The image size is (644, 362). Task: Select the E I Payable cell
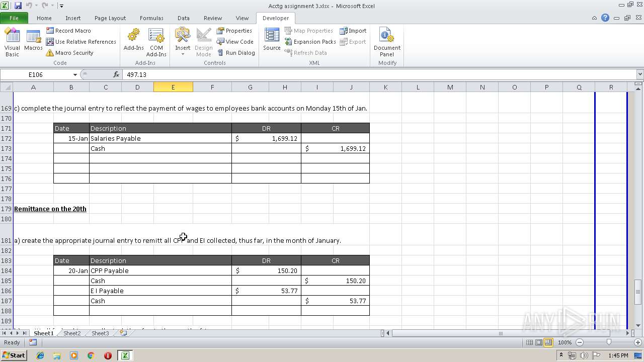(x=160, y=291)
